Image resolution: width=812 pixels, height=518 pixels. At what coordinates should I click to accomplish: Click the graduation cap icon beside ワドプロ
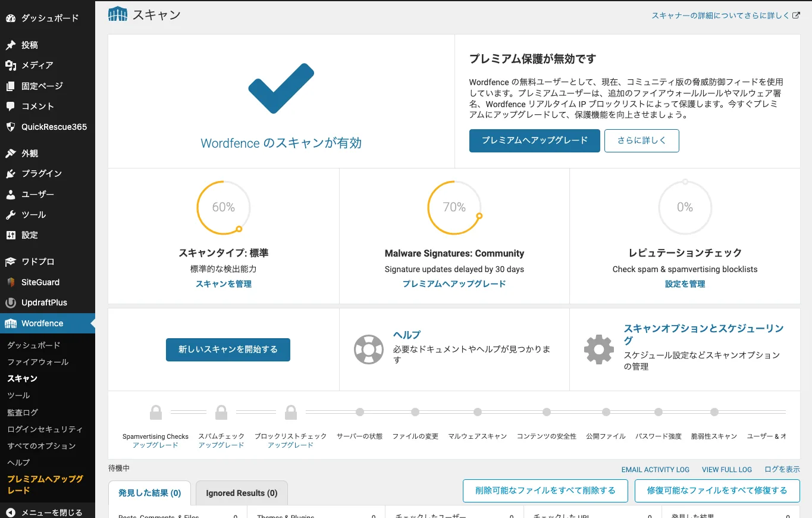click(10, 262)
